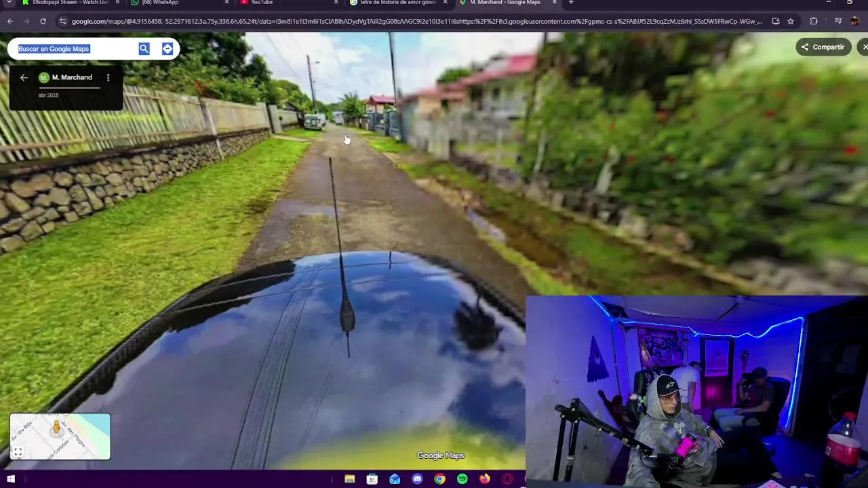This screenshot has width=868, height=488.
Task: Open directions with the blue arrow icon
Action: (x=167, y=48)
